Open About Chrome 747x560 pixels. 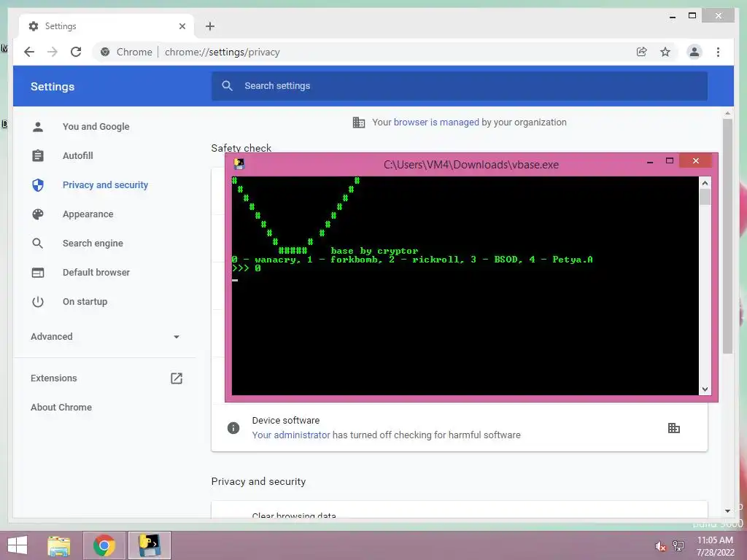point(61,407)
